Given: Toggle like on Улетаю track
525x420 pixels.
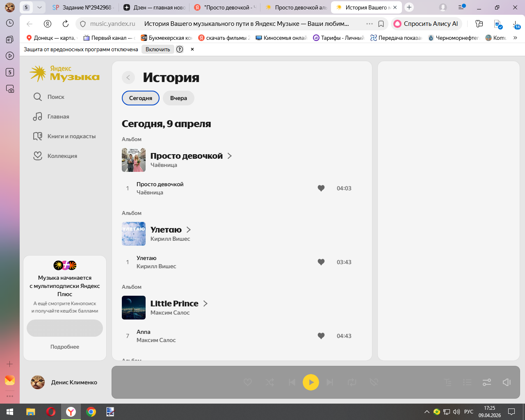Looking at the screenshot, I should [x=321, y=262].
